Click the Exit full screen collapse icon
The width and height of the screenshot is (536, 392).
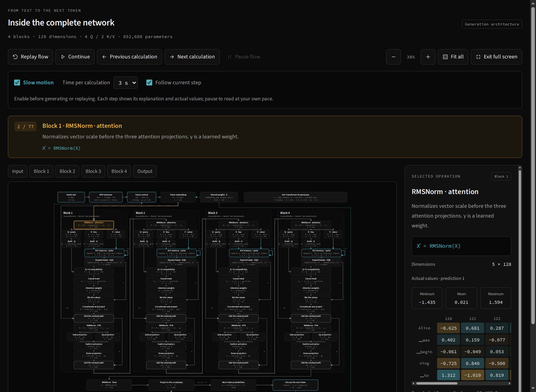tap(478, 57)
